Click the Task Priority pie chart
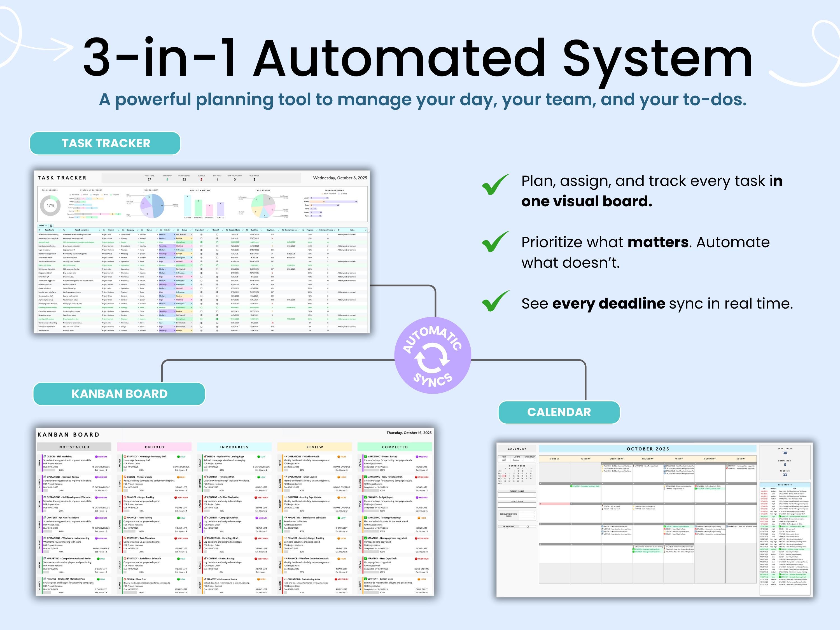This screenshot has width=840, height=630. pos(153,206)
